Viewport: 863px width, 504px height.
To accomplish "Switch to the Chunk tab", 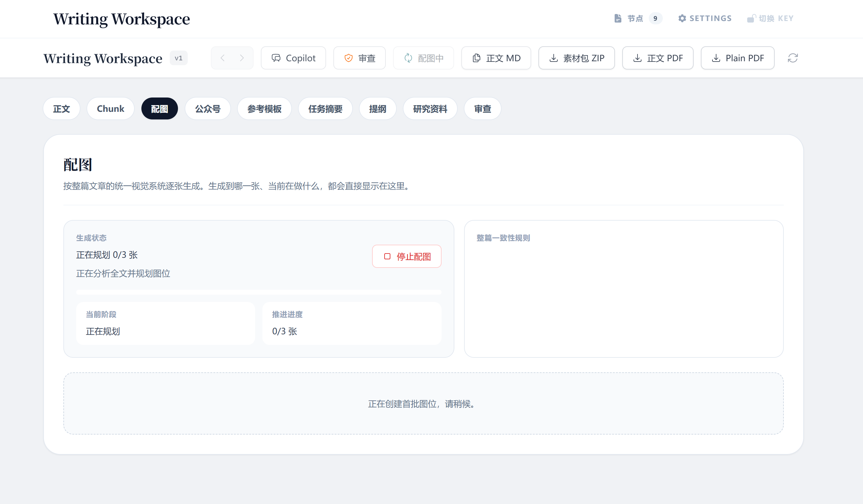I will pyautogui.click(x=110, y=109).
